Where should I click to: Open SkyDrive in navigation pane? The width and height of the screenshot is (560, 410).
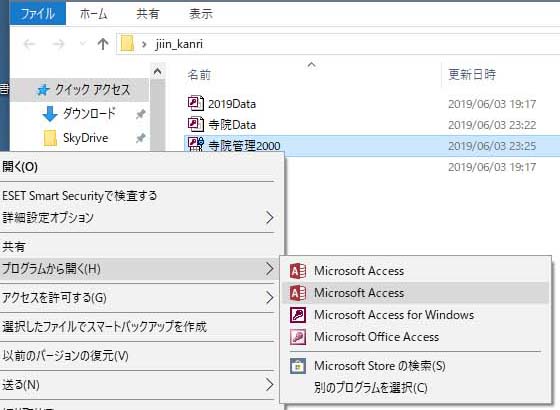(x=86, y=138)
